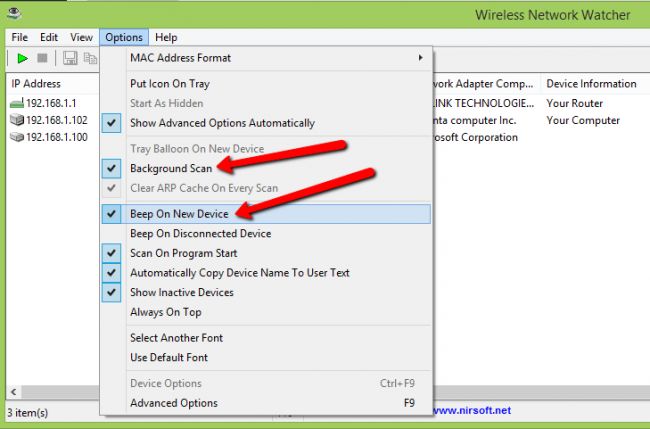Close the Options menu from the menu bar

click(124, 37)
